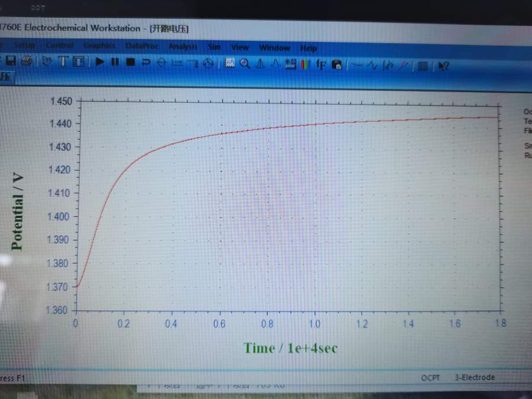Start experiment with Run play button
Screen dimensions: 532x399
coord(100,61)
